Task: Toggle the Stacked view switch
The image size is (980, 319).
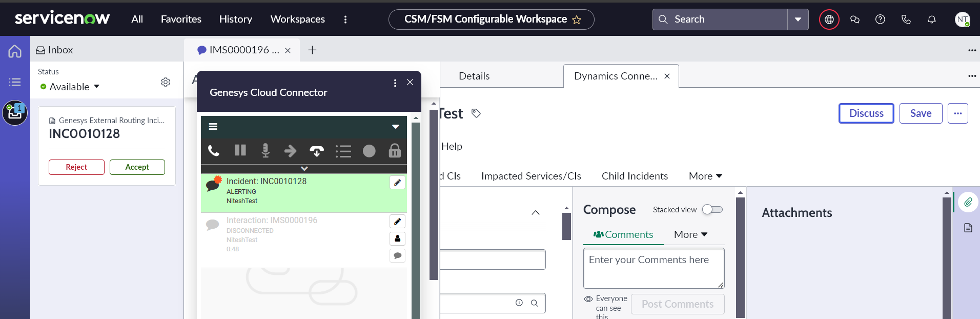Action: coord(712,209)
